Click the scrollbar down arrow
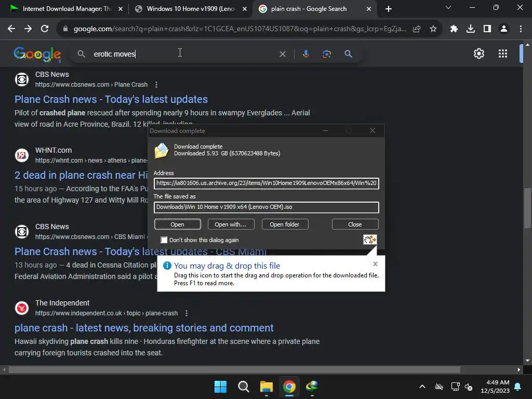 [527, 361]
